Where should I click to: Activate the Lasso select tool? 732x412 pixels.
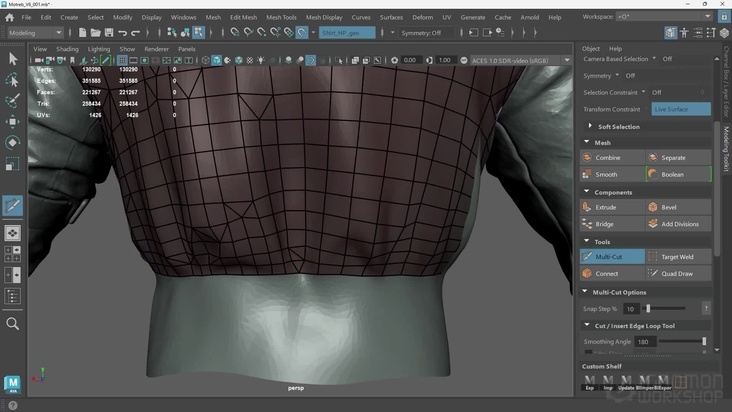pos(13,80)
